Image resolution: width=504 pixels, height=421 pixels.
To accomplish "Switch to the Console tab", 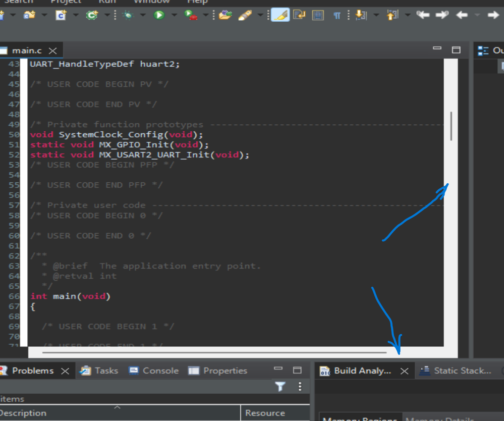I will tap(154, 371).
